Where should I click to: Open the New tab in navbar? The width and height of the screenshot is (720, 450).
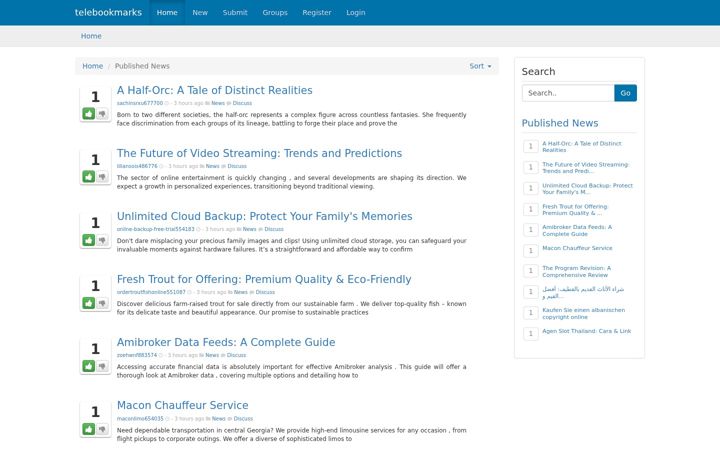tap(200, 12)
